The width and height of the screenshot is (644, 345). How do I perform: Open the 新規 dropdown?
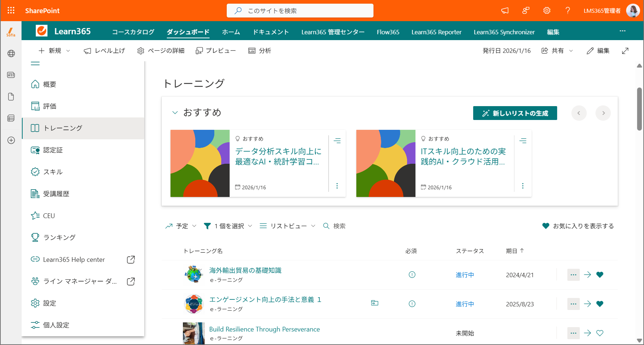pyautogui.click(x=54, y=51)
